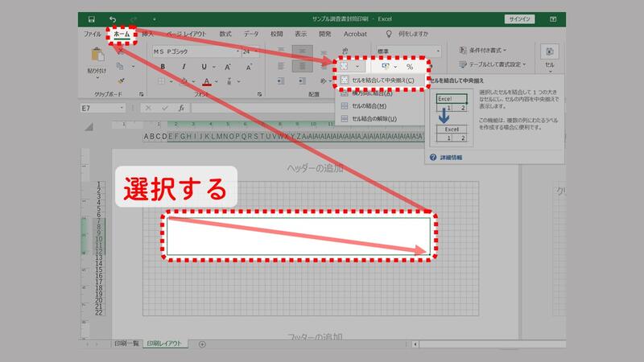Click the text Orientation icon
This screenshot has height=362, width=644.
click(324, 81)
